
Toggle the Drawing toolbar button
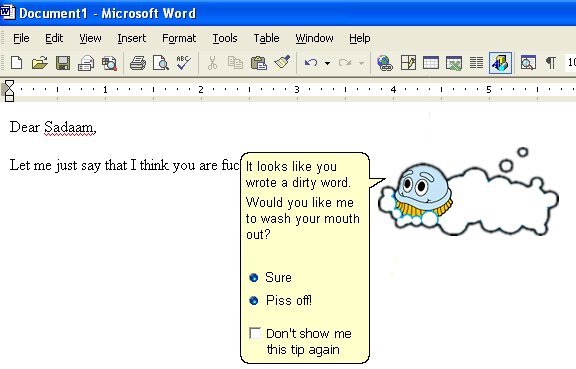point(500,63)
